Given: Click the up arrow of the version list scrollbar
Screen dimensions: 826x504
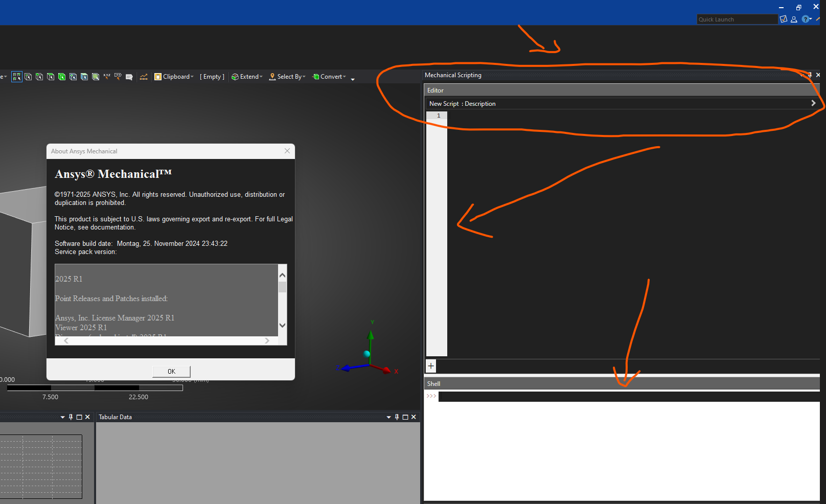Looking at the screenshot, I should click(282, 275).
